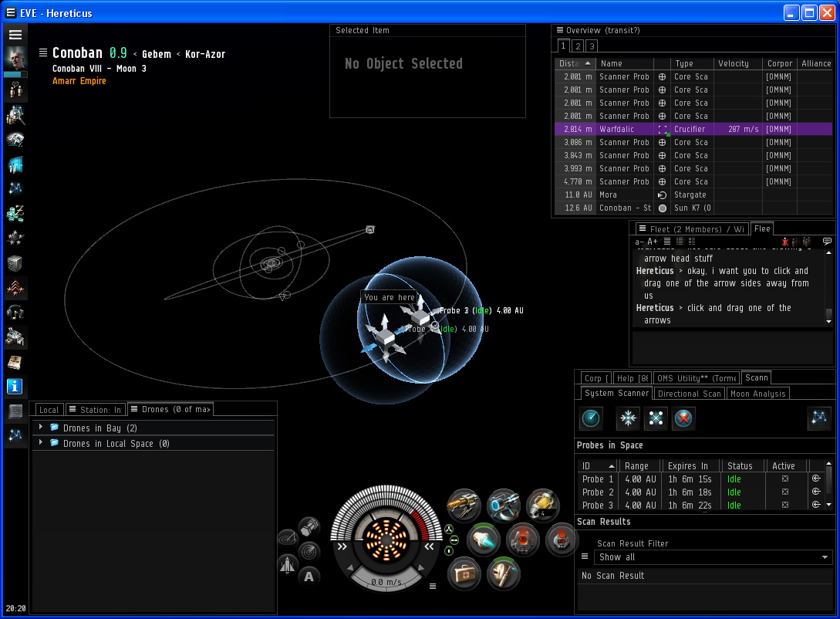The image size is (840, 619).
Task: Open the ship HUD options menu icon
Action: (432, 587)
